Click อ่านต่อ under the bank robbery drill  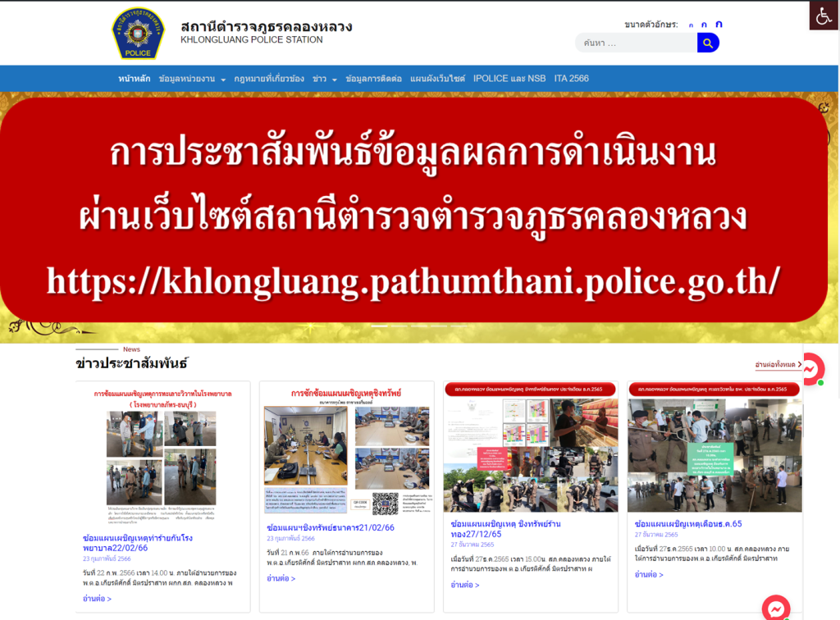click(281, 578)
